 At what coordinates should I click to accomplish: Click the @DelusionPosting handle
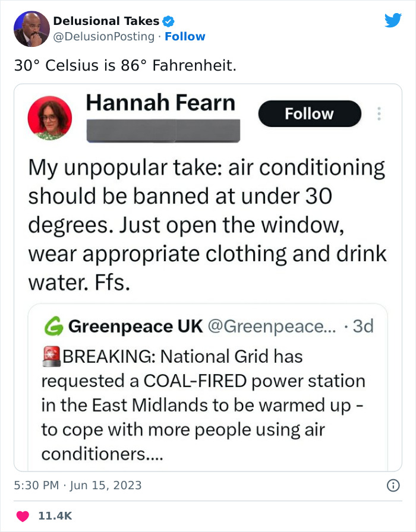(104, 37)
